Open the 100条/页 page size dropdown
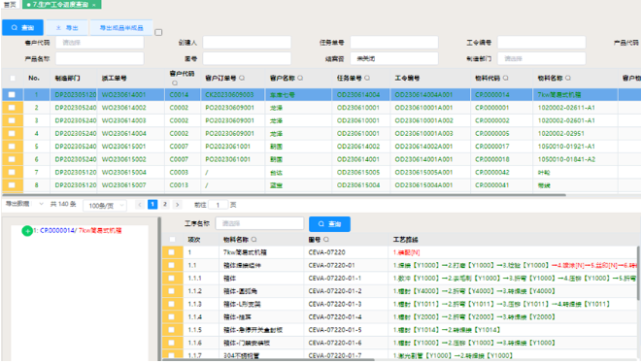 pyautogui.click(x=105, y=206)
